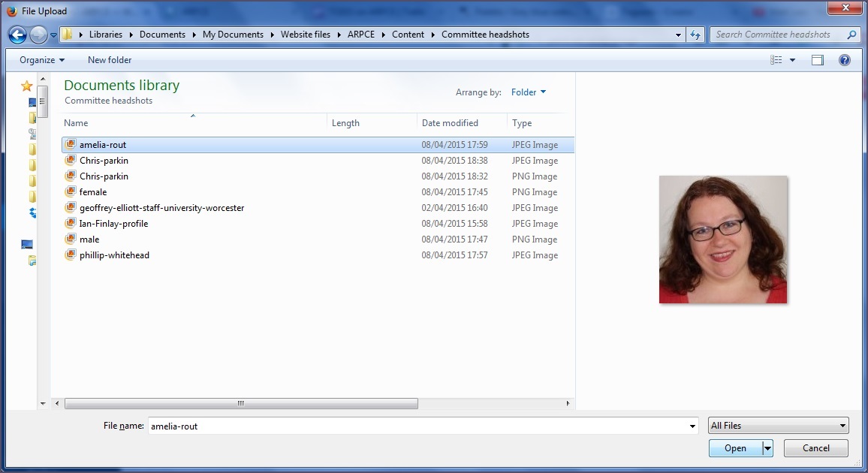
Task: Open the Organize menu
Action: coord(42,60)
